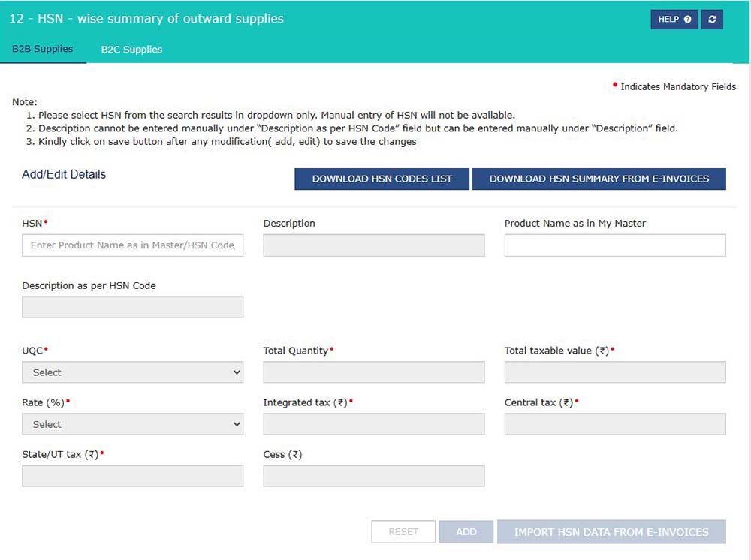Viewport: 751px width, 560px height.
Task: Switch to the B2C Supplies tab
Action: coord(131,50)
